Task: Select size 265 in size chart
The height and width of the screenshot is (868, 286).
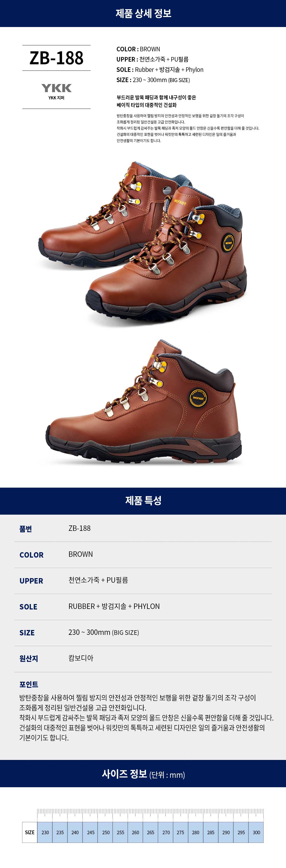Action: pyautogui.click(x=150, y=832)
